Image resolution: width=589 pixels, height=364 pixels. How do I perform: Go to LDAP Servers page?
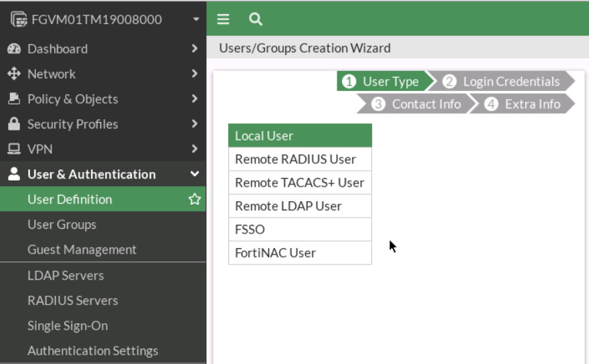(66, 275)
